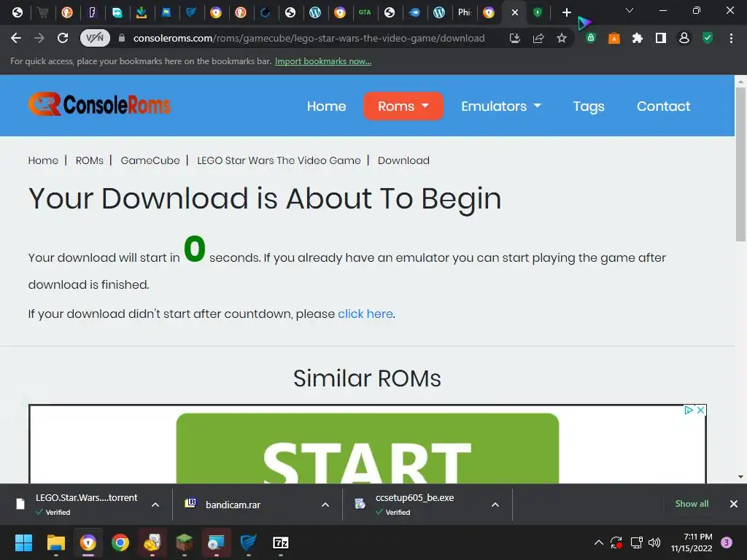
Task: Click the padlock site info icon
Action: (x=122, y=38)
